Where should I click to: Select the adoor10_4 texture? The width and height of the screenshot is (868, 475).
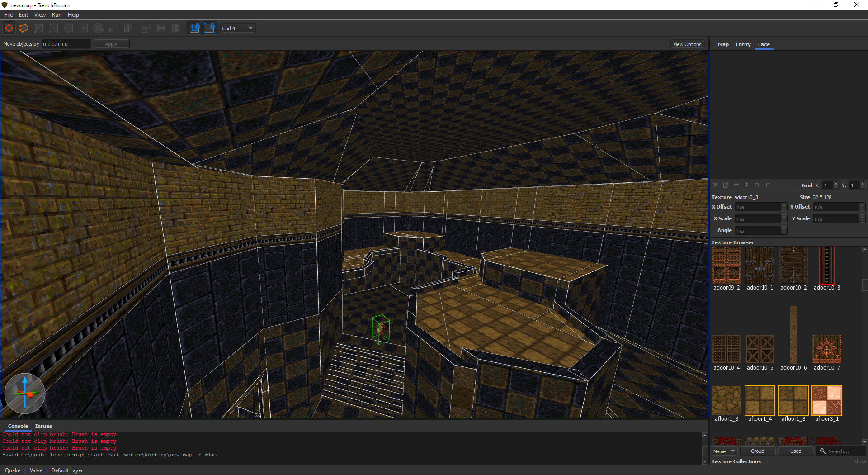(726, 349)
